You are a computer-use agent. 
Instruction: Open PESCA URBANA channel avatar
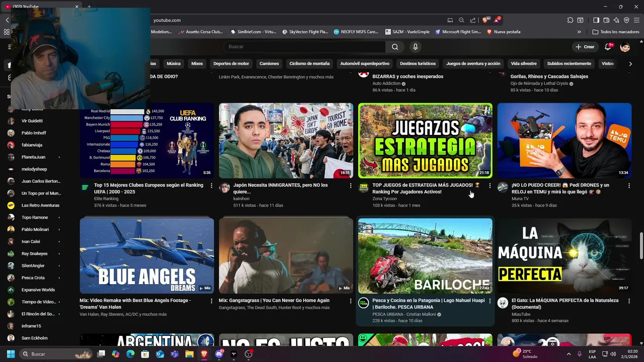pos(363,303)
